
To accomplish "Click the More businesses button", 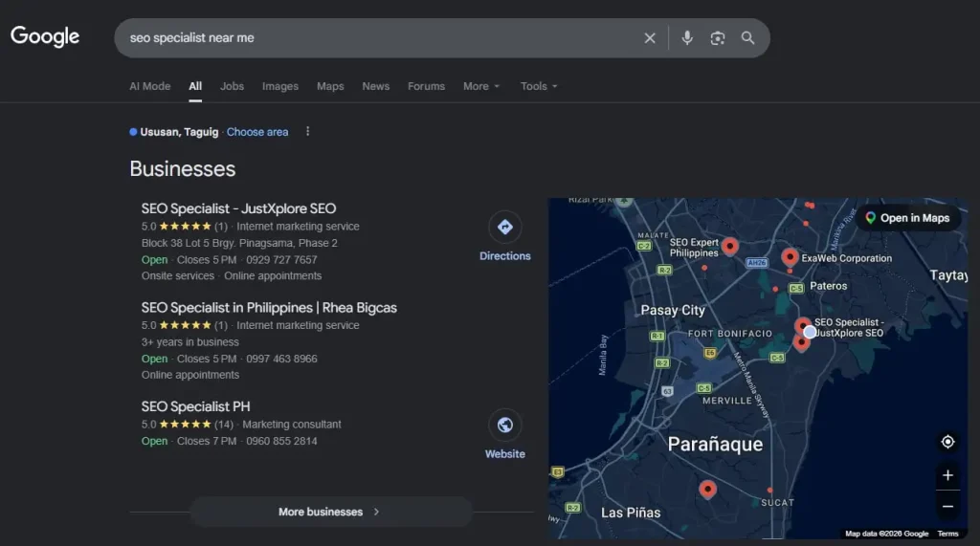I will [330, 512].
